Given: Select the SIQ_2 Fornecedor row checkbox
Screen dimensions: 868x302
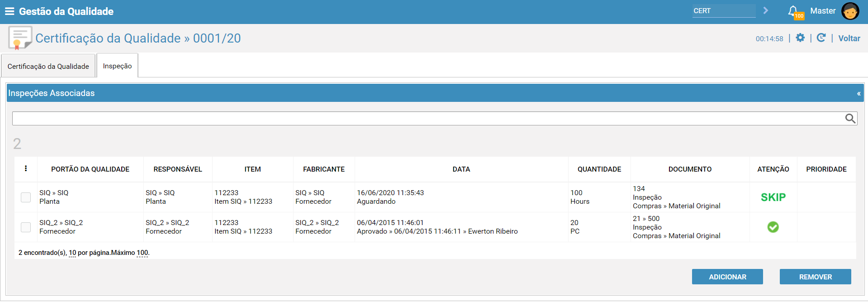Looking at the screenshot, I should click(26, 227).
